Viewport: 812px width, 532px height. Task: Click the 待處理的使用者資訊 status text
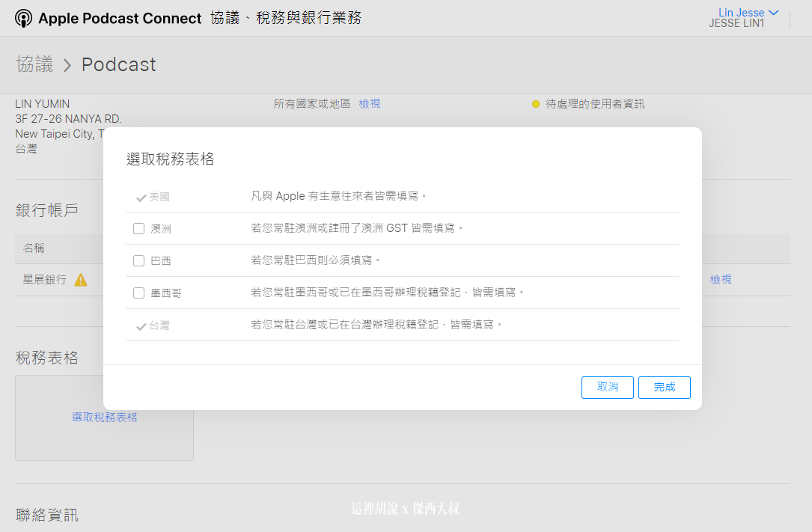click(x=595, y=104)
